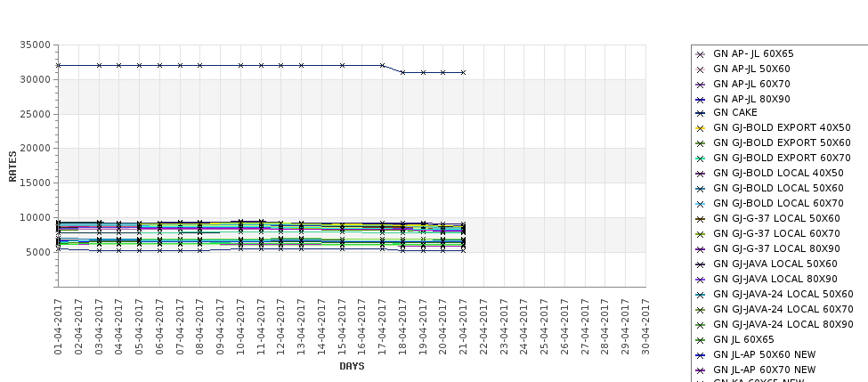Click the 15-04-2017 x-axis date

342,327
